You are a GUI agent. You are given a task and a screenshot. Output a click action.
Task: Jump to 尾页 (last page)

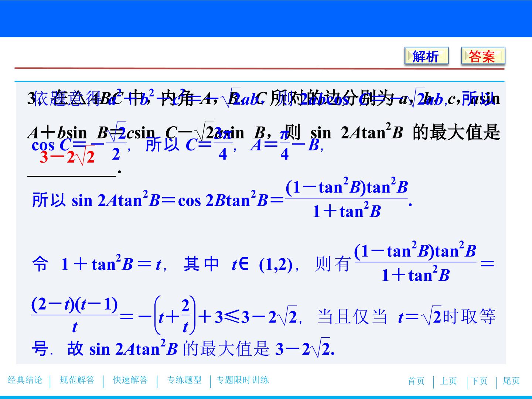511,381
